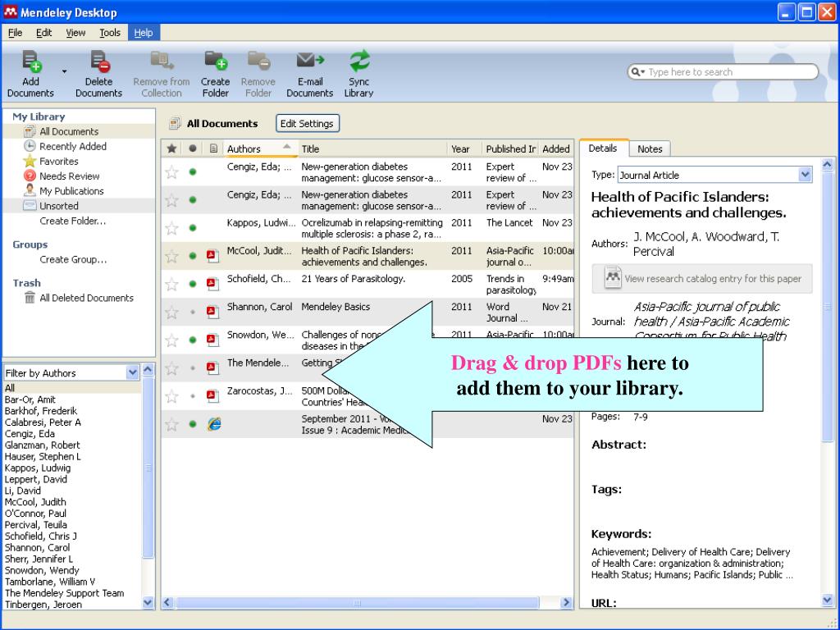Open the PDF icon in The Mendeley row
The image size is (840, 630).
212,367
